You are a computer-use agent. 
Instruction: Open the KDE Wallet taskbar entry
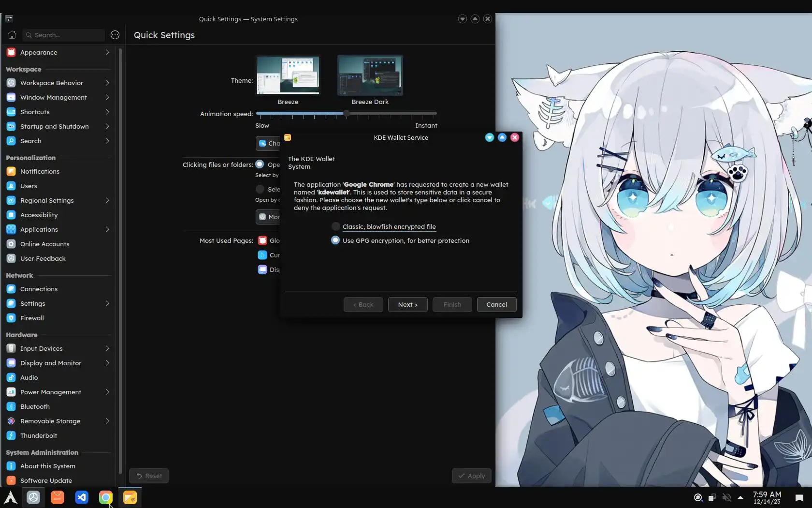point(130,497)
